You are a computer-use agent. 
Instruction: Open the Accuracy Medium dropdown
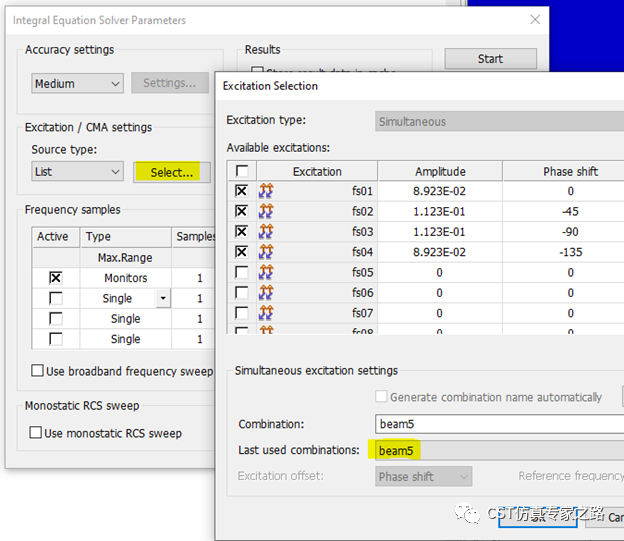pyautogui.click(x=77, y=83)
